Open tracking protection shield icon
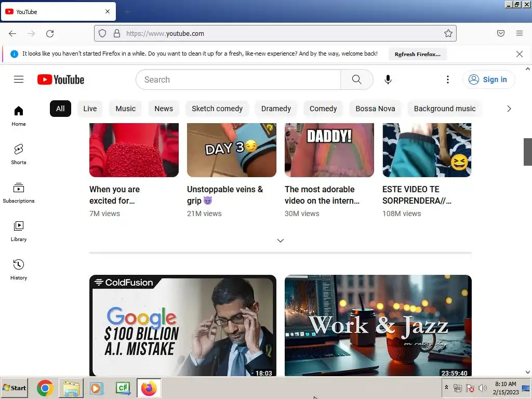Viewport: 532px width, 399px height. coord(102,33)
